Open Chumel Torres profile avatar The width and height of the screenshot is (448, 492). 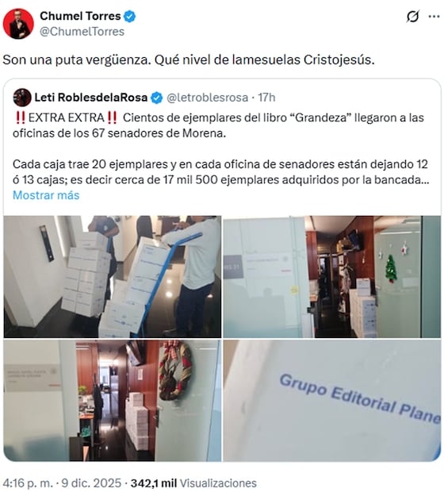(x=18, y=24)
